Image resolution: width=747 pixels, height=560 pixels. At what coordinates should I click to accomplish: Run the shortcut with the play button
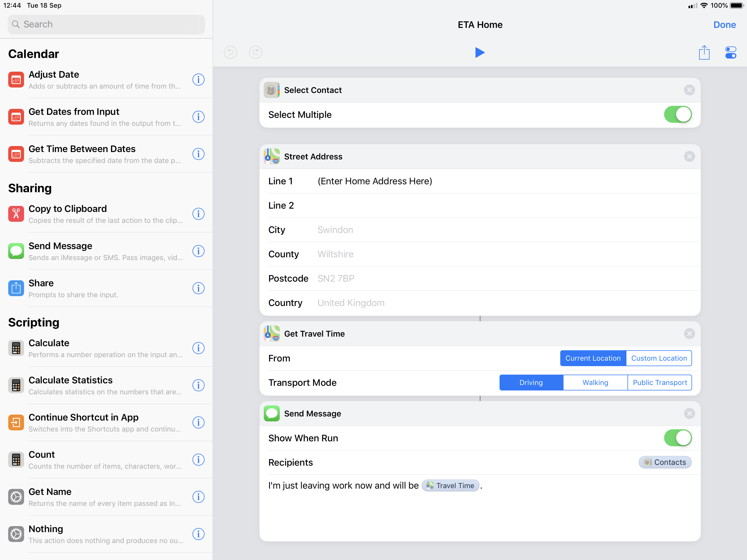coord(480,52)
